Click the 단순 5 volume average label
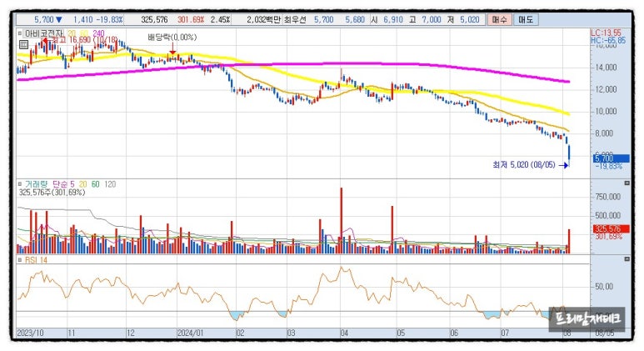 [63, 184]
